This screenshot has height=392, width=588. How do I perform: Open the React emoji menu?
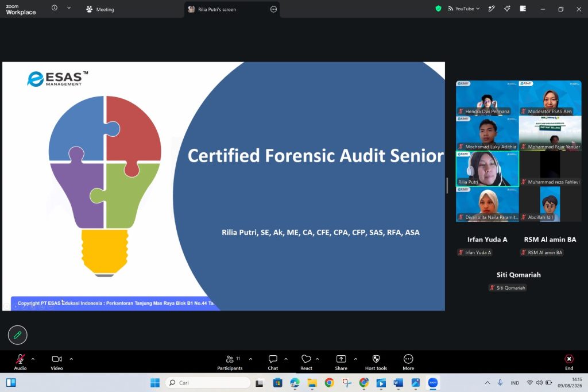(x=306, y=362)
